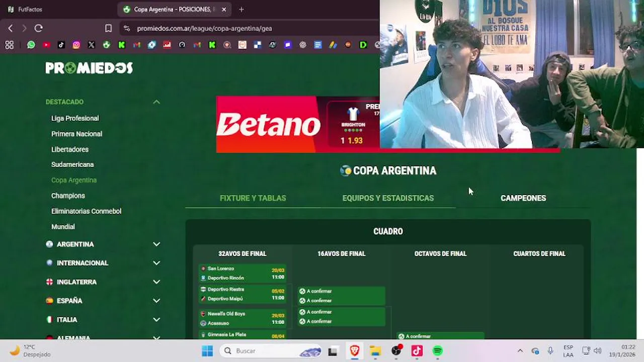Open Task View on the taskbar
This screenshot has width=644, height=362.
coord(333,351)
